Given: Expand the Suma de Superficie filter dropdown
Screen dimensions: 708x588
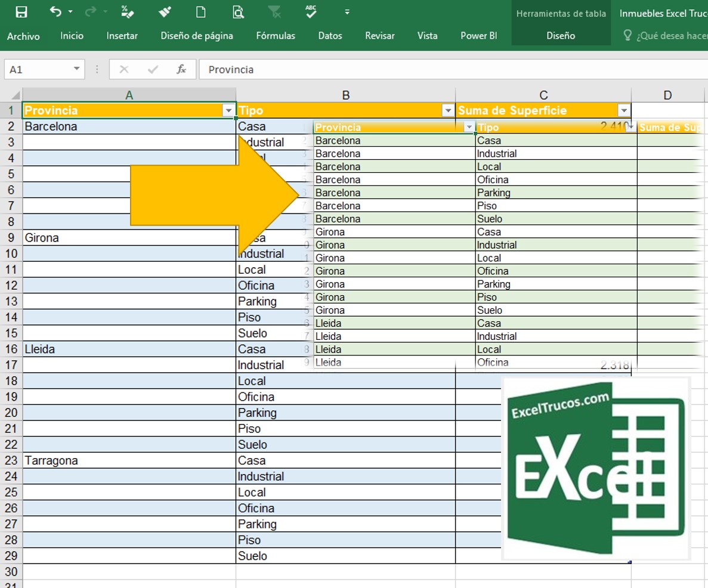Looking at the screenshot, I should click(623, 110).
